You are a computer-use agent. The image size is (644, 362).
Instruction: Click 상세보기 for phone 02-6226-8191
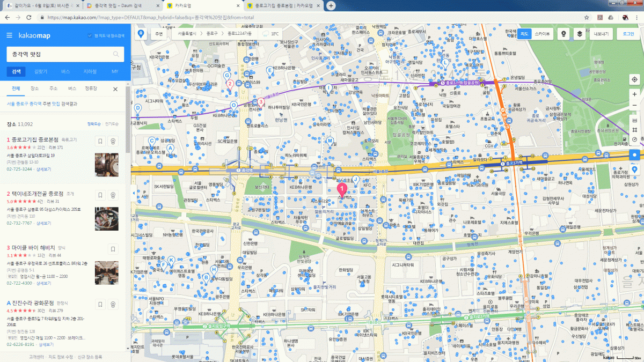tap(47, 344)
